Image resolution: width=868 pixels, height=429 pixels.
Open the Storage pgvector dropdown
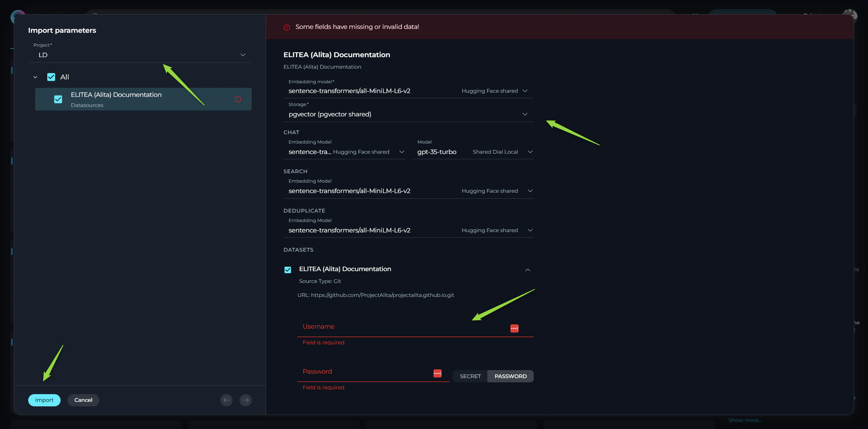point(408,114)
